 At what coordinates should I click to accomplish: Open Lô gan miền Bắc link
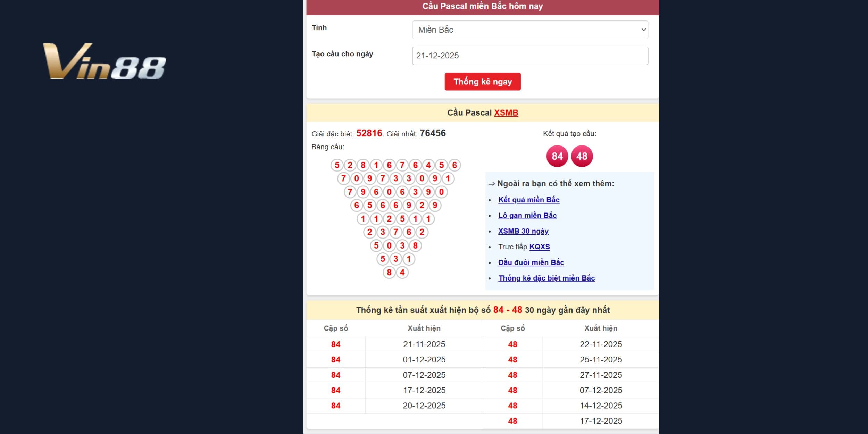click(527, 215)
